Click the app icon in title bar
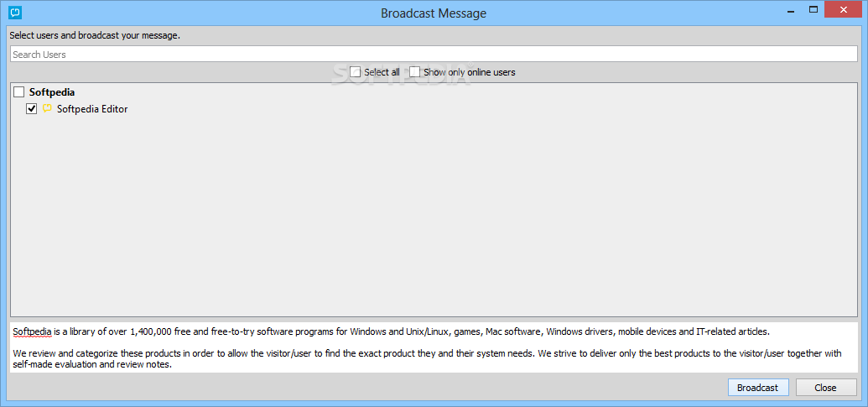Viewport: 868px width, 407px height. [16, 11]
